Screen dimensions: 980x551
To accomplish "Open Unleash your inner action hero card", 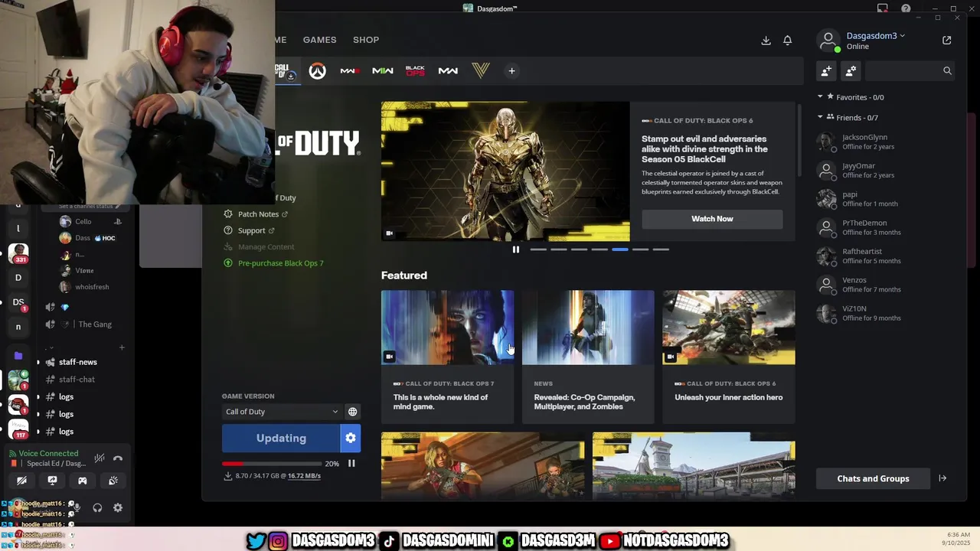I will [x=729, y=357].
